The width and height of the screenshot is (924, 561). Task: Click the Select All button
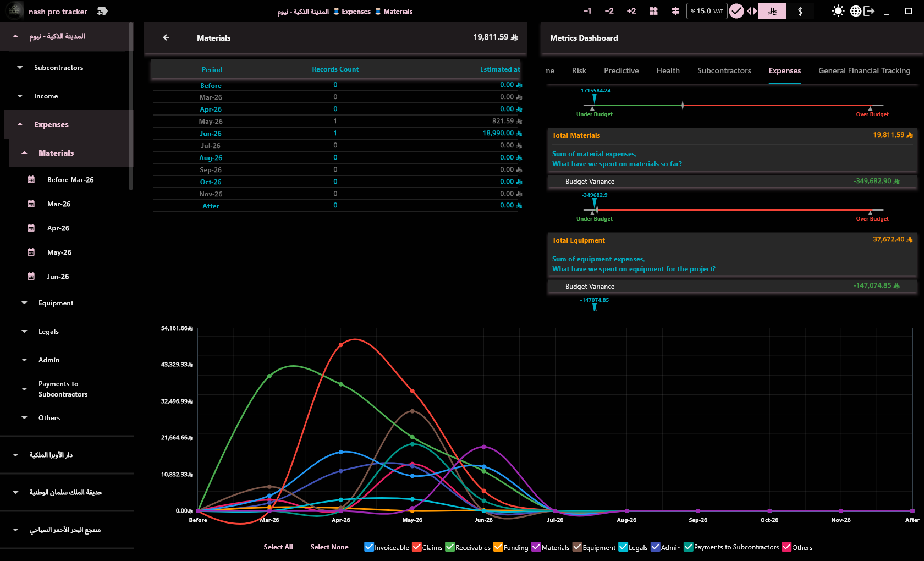click(x=278, y=547)
